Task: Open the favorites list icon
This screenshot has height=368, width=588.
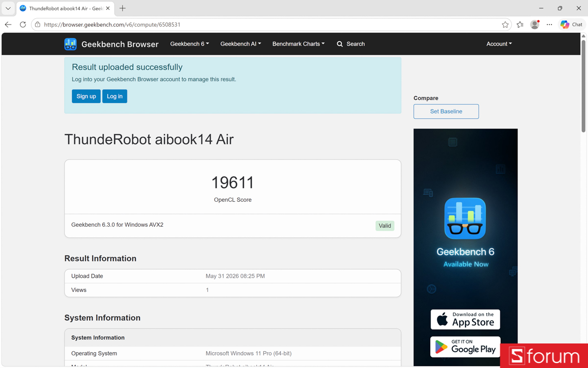Action: pyautogui.click(x=520, y=25)
